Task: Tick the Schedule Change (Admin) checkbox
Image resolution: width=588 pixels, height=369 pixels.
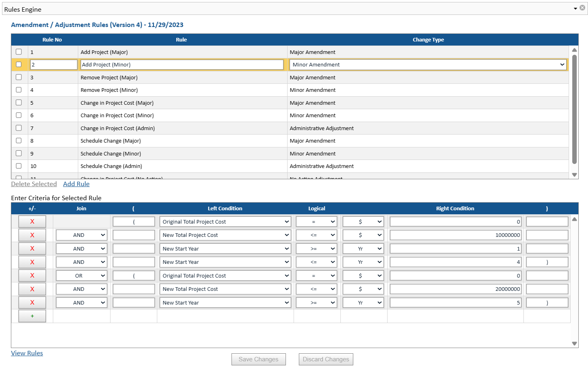Action: click(x=19, y=166)
